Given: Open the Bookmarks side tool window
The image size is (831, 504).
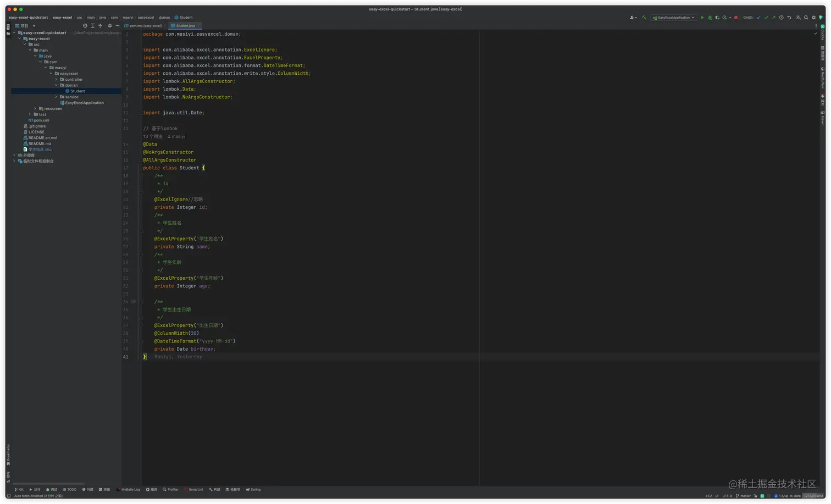Looking at the screenshot, I should click(x=8, y=455).
